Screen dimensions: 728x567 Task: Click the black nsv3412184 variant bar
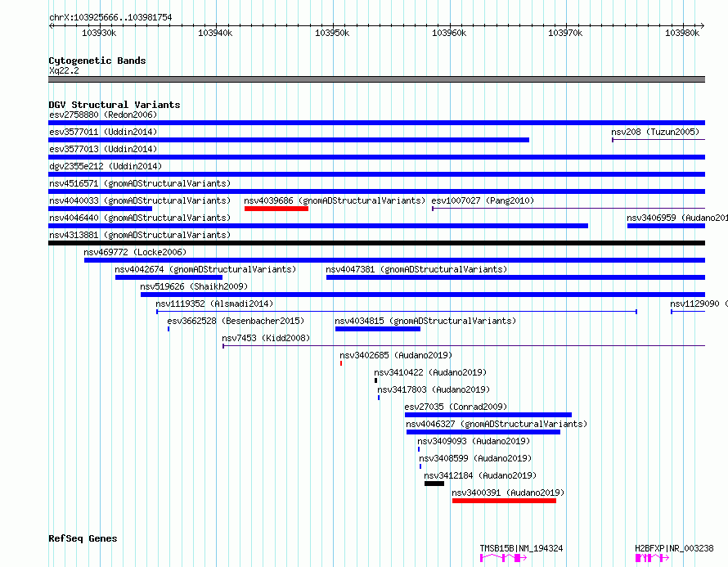pyautogui.click(x=434, y=484)
